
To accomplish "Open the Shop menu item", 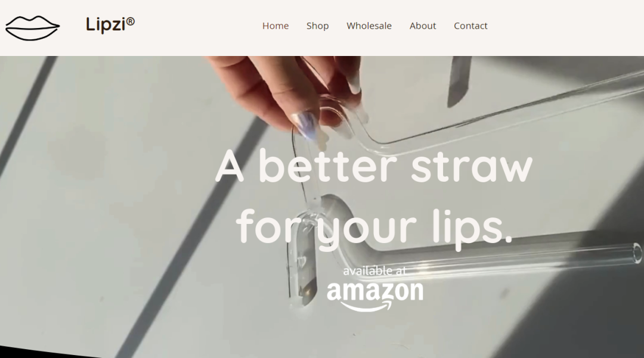I will [x=317, y=26].
